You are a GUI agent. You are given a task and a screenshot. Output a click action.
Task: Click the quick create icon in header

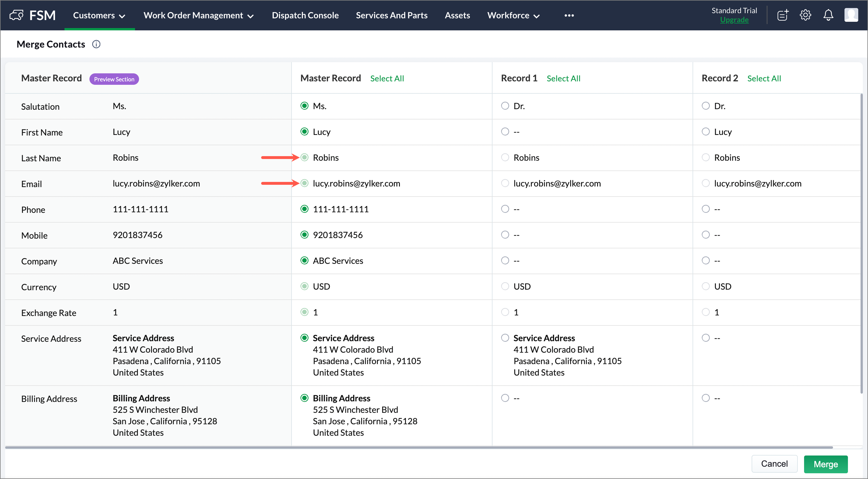click(x=782, y=15)
